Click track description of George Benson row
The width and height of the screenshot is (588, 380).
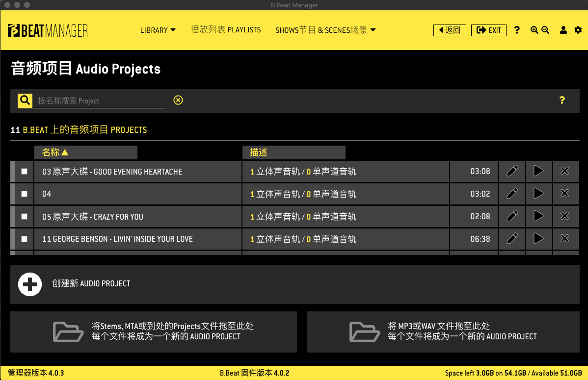(x=303, y=239)
